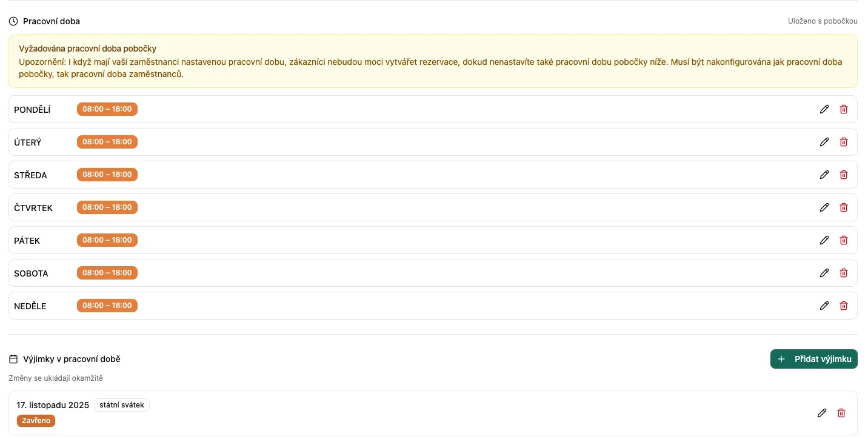Edit Středa working hours
Screen dimensions: 868x439
pyautogui.click(x=824, y=175)
